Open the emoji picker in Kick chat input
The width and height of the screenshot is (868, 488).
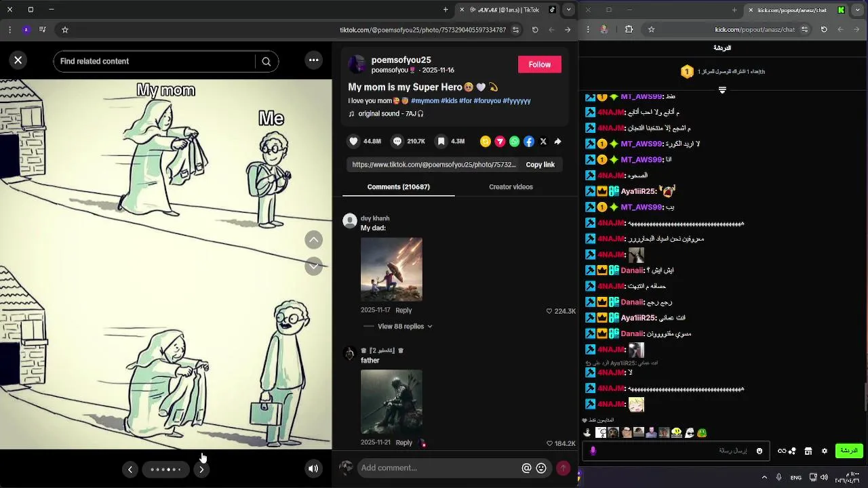click(759, 451)
